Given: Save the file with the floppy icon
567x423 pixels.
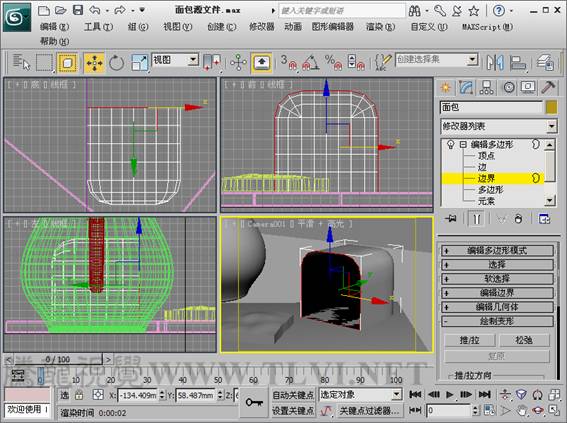Looking at the screenshot, I should (78, 10).
